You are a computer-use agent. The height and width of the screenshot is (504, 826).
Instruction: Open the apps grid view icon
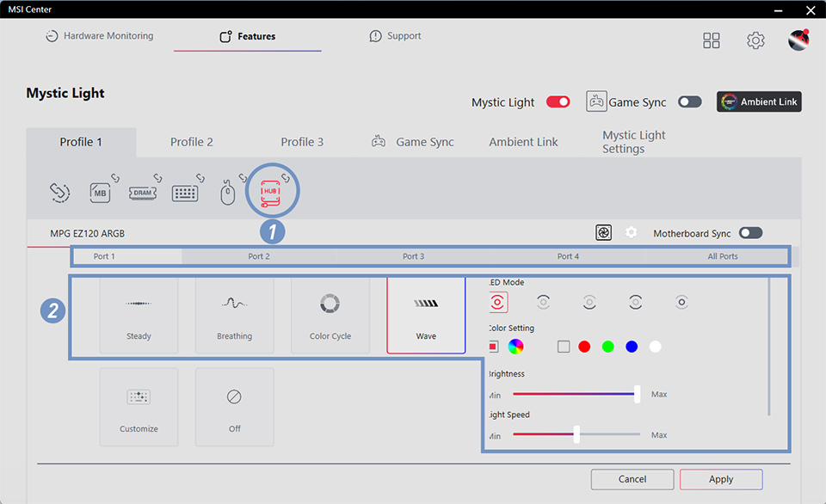click(712, 40)
